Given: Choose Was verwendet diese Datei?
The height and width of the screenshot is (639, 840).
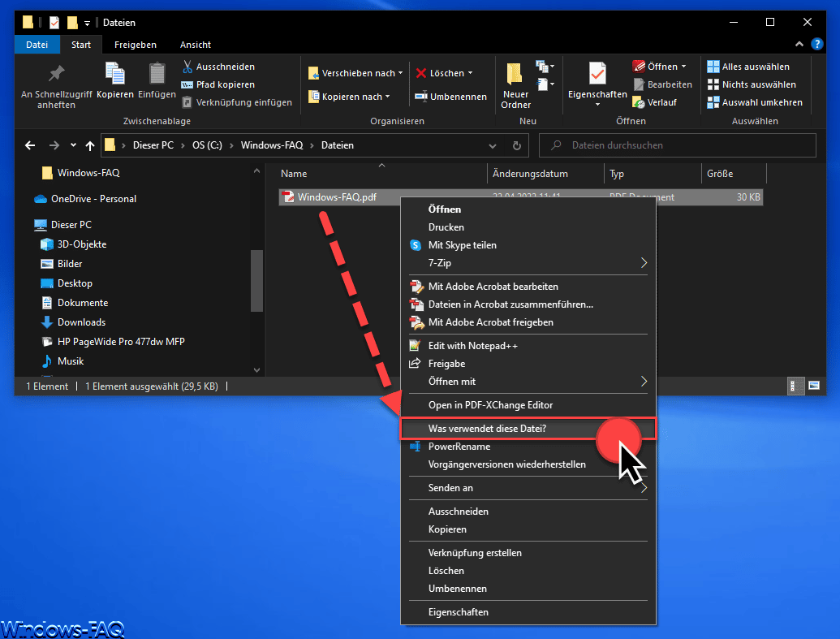Looking at the screenshot, I should pyautogui.click(x=528, y=429).
